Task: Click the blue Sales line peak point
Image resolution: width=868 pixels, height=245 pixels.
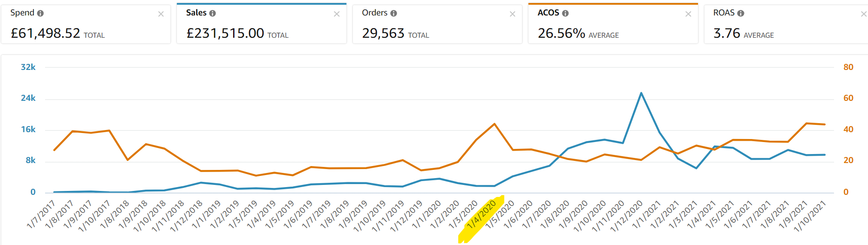Action: click(x=641, y=93)
